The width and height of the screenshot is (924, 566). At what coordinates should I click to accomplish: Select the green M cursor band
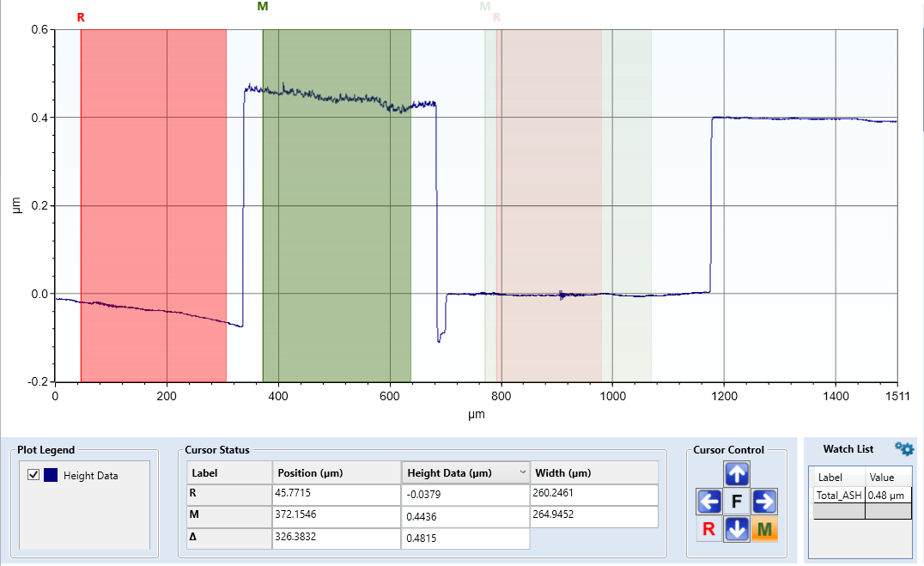(337, 206)
